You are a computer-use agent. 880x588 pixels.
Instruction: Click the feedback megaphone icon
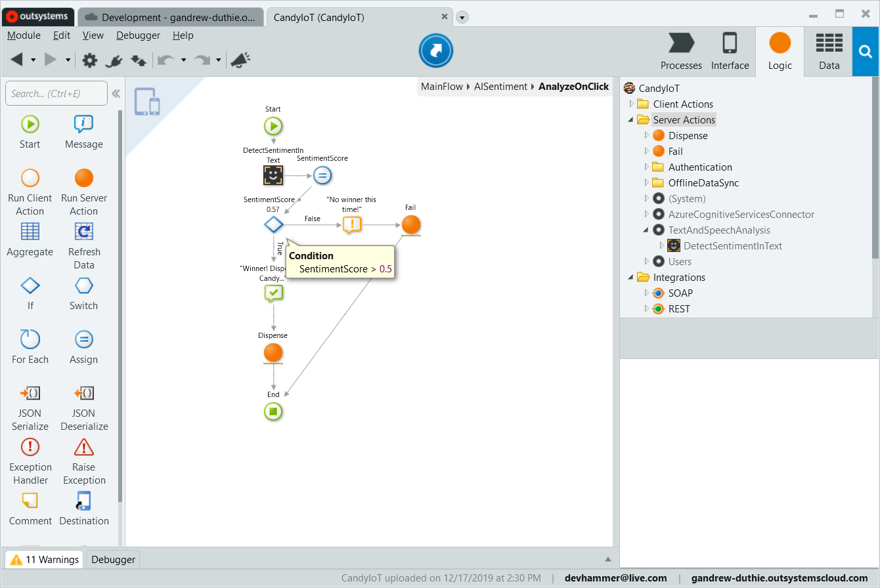pyautogui.click(x=240, y=60)
